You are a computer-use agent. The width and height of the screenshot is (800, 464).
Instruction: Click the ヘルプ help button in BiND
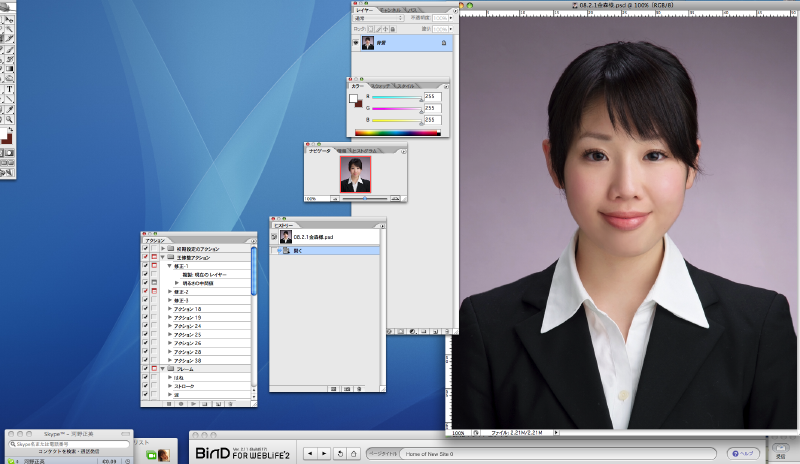click(x=743, y=453)
